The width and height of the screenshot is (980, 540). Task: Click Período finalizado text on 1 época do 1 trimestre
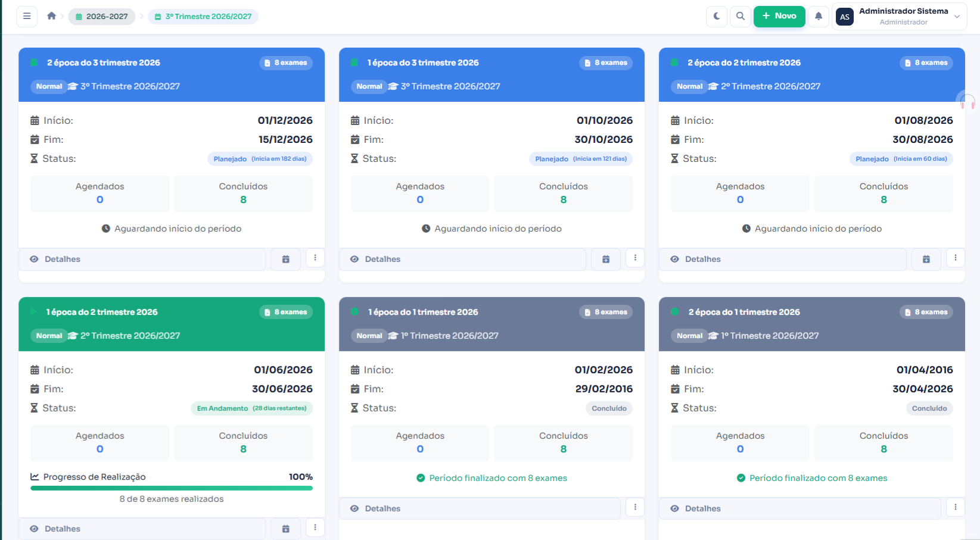(x=498, y=478)
